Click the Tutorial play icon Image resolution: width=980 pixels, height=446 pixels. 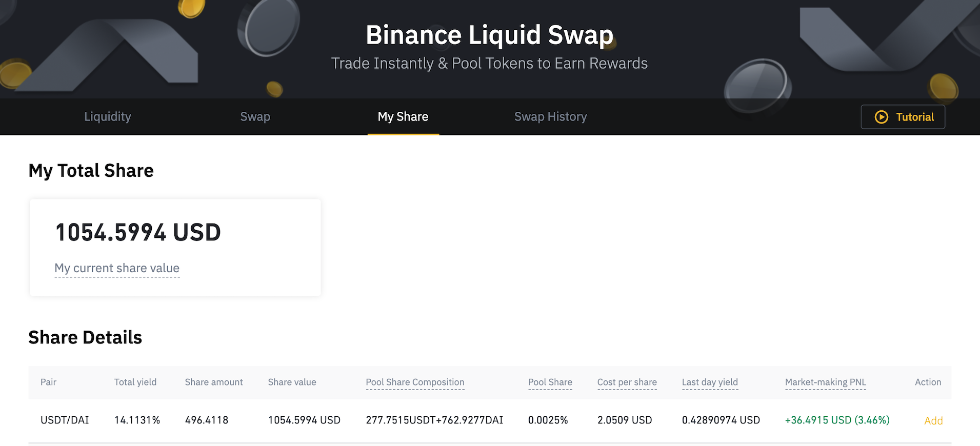[x=881, y=117]
